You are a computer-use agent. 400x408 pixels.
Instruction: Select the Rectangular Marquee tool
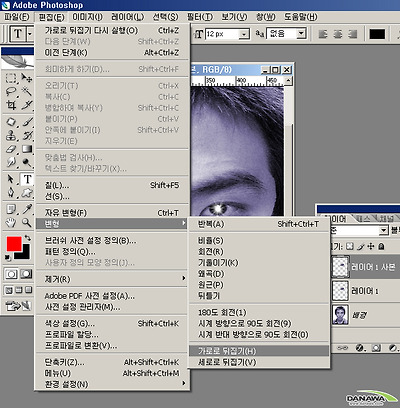(x=11, y=78)
